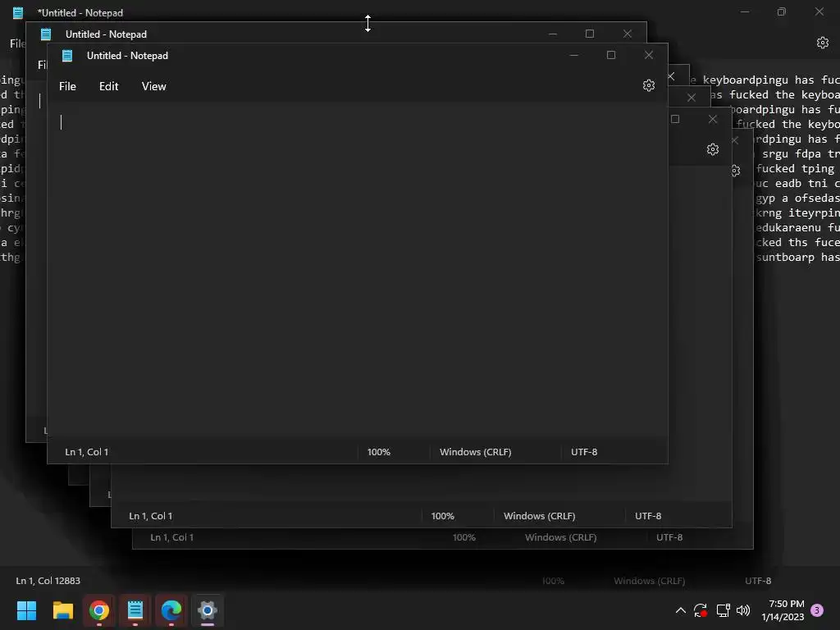This screenshot has width=840, height=630.
Task: Click the notepad icon of the second Untitled - Notepad window
Action: (46, 34)
